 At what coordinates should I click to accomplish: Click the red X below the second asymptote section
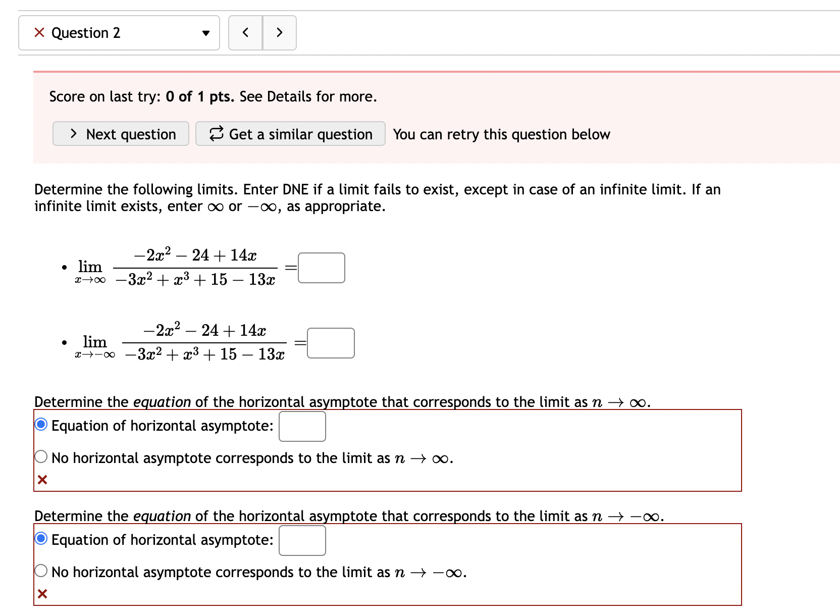[42, 593]
